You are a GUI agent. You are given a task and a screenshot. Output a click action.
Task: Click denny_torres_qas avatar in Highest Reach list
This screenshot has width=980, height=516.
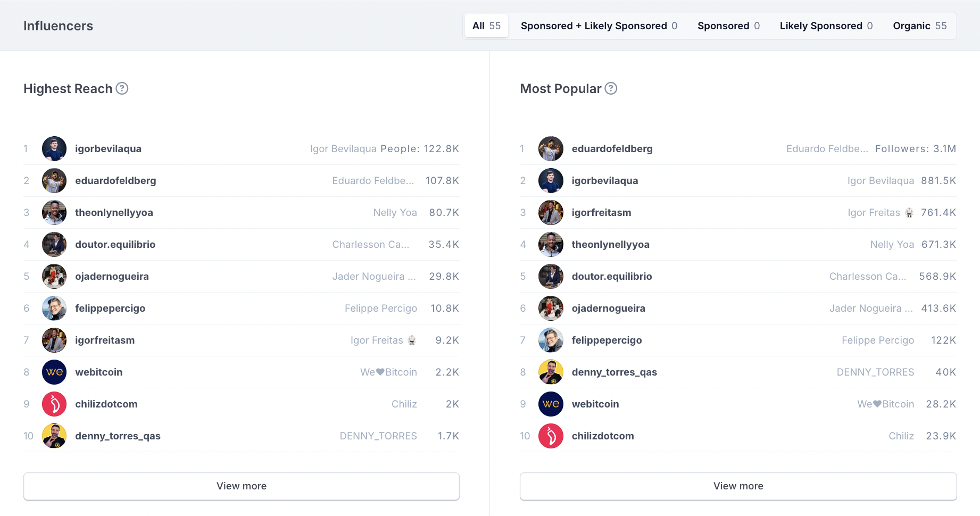(54, 436)
